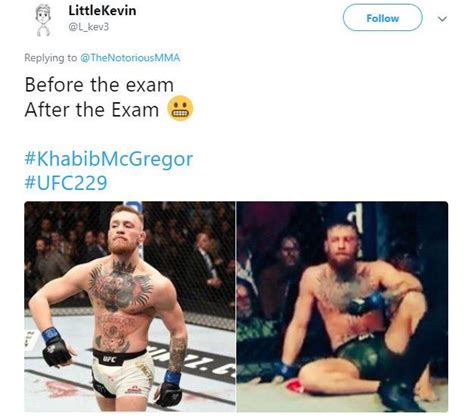Viewport: 474px width, 417px height.
Task: Click the red object on the right photo floor
Action: point(296,385)
